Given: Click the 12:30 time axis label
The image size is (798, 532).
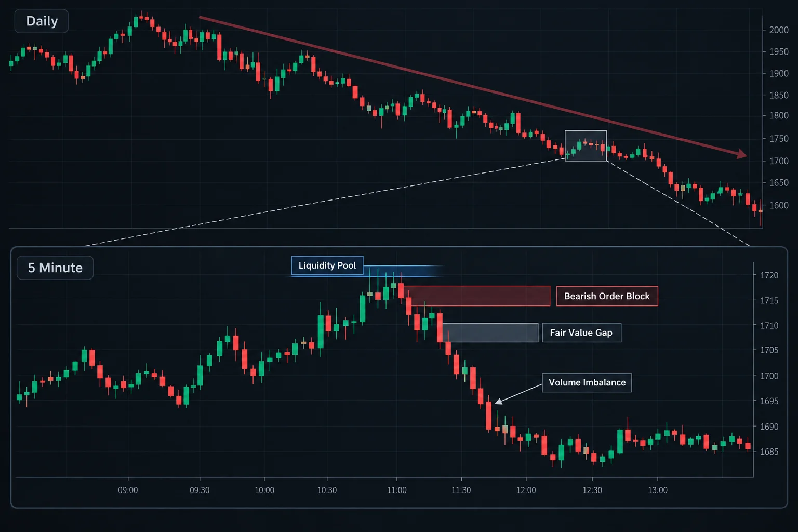Looking at the screenshot, I should (x=592, y=490).
